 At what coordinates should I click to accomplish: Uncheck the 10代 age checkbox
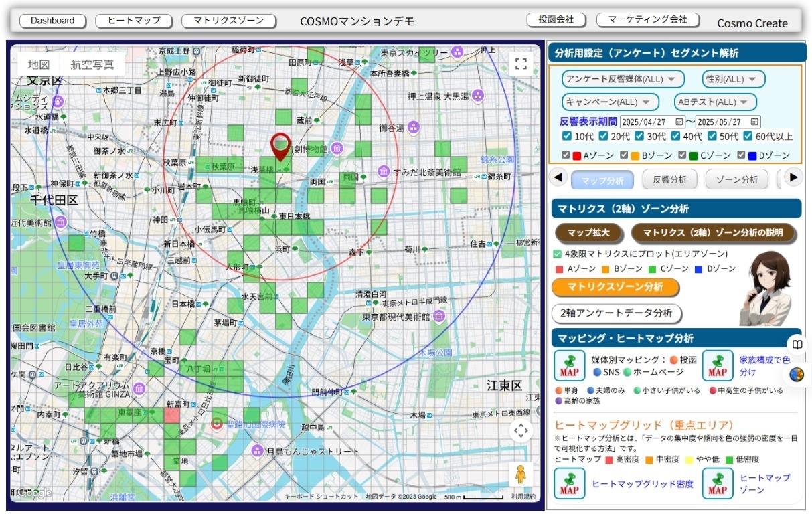(x=567, y=137)
